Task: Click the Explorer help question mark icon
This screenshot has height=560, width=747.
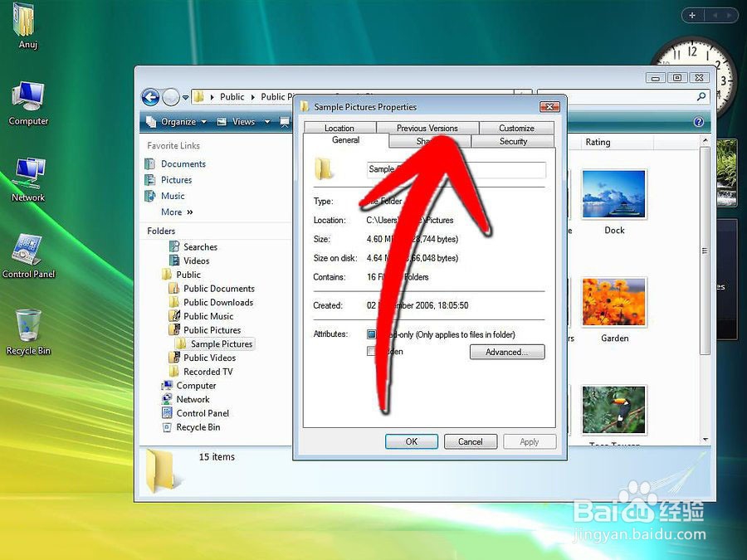Action: [698, 122]
